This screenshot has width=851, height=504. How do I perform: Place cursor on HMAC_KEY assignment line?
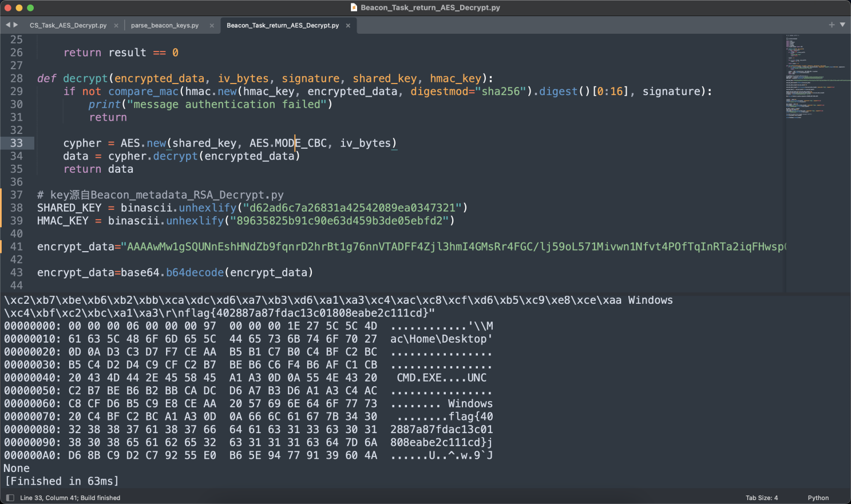(x=246, y=221)
